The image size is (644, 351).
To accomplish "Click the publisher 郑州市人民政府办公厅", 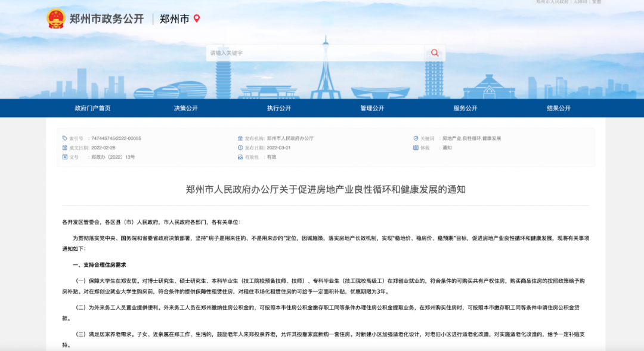I will point(290,138).
